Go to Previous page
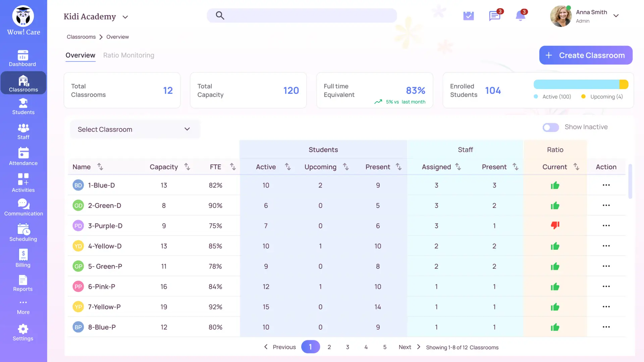The height and width of the screenshot is (362, 644). pos(280,347)
